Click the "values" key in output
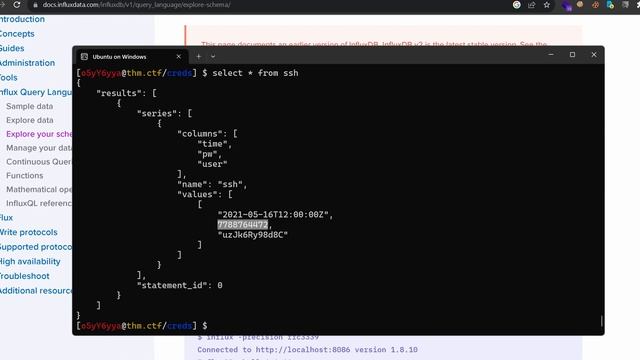Screen dimensions: 640x360 (x=197, y=194)
